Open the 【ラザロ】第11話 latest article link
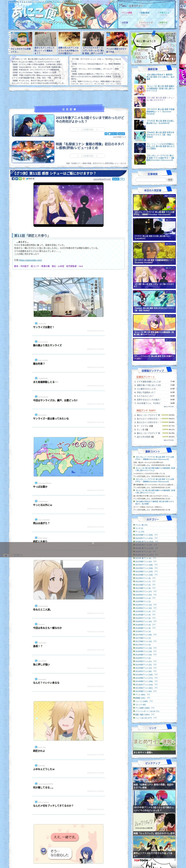This screenshot has width=186, height=868. tap(160, 122)
